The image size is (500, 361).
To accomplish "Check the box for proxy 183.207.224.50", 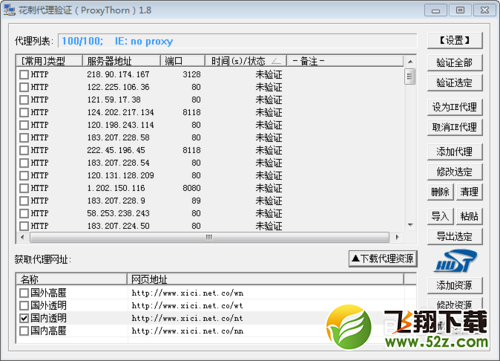I will pos(24,226).
